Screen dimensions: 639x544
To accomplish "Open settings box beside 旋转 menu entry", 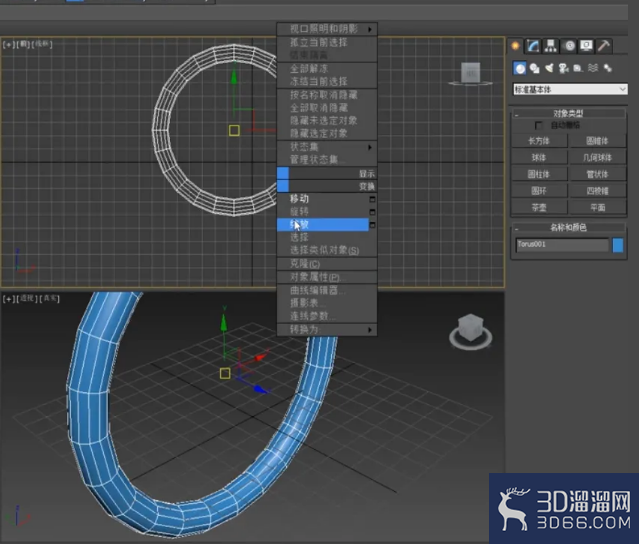I will (x=372, y=212).
